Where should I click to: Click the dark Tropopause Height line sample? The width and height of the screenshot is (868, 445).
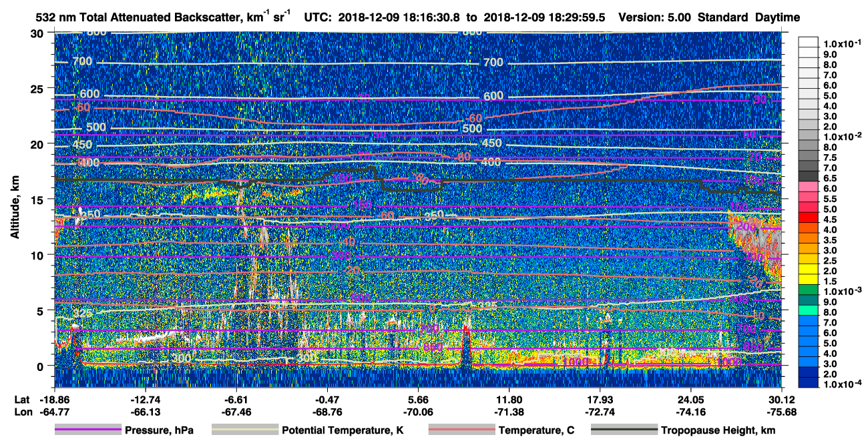(624, 430)
